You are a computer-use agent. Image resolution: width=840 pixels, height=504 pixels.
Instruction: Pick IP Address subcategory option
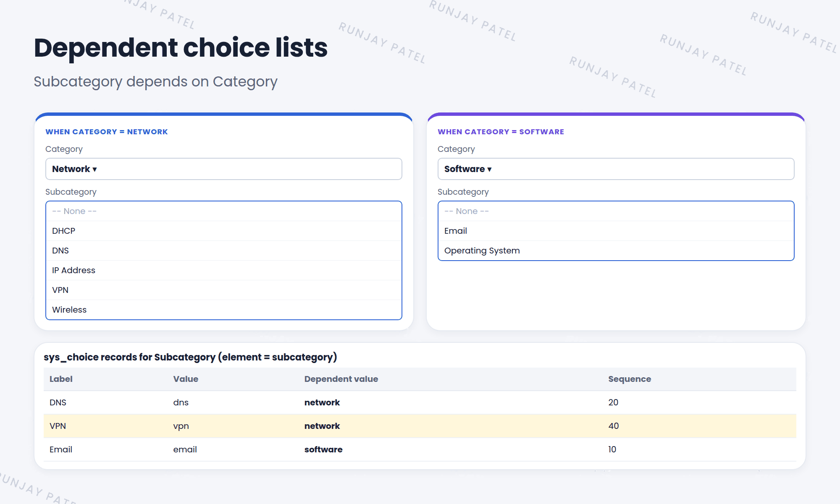[223, 270]
